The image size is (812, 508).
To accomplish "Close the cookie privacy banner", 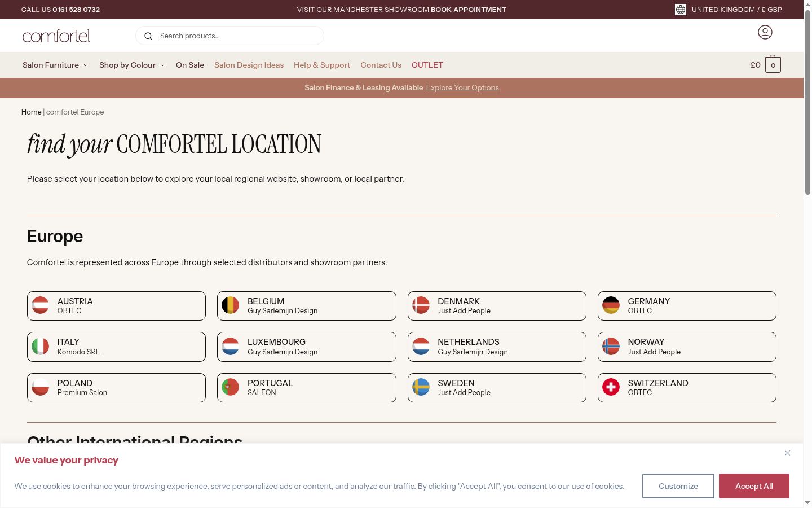I will 788,453.
